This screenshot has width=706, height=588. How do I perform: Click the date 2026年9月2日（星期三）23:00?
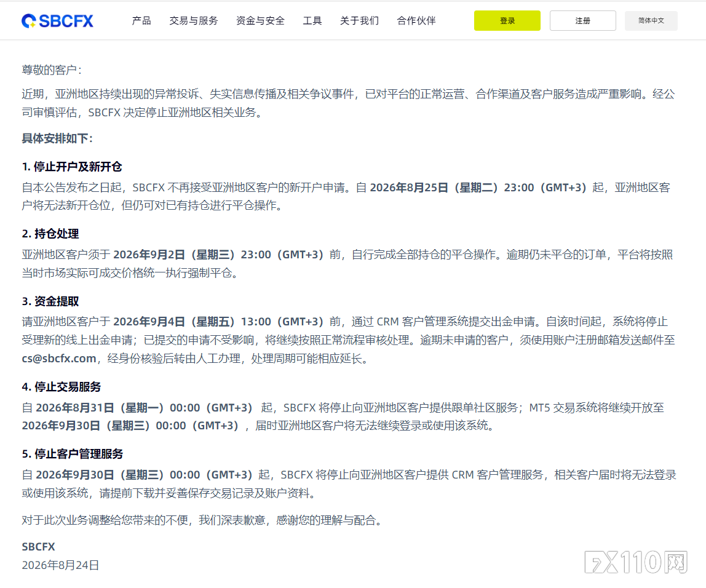tap(192, 255)
